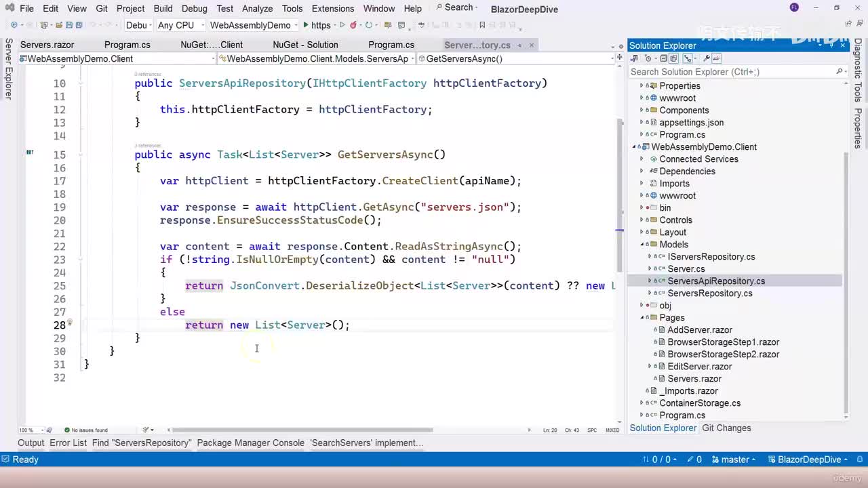Open the Analyze menu
The image size is (868, 488).
pyautogui.click(x=258, y=8)
